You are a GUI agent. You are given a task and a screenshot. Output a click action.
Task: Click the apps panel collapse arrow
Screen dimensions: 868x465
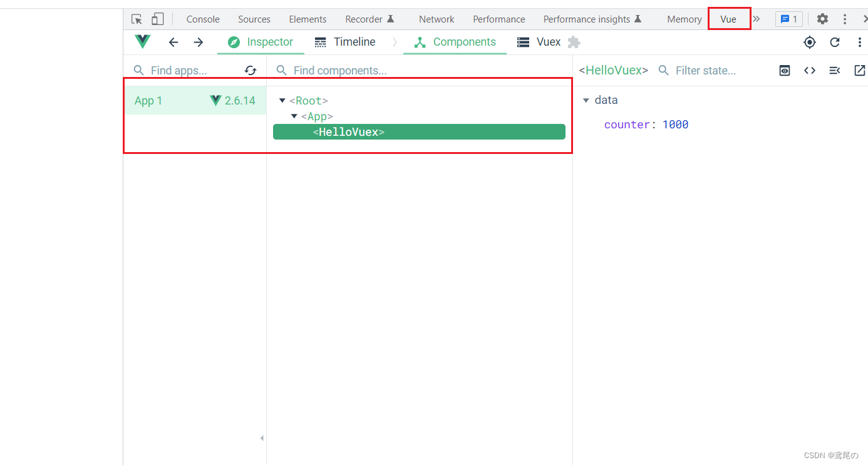[262, 438]
